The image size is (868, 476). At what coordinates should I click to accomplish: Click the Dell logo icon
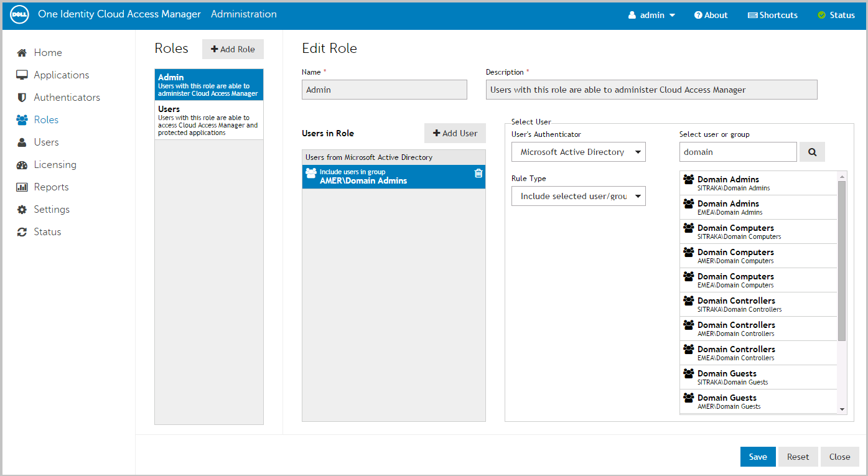point(21,15)
